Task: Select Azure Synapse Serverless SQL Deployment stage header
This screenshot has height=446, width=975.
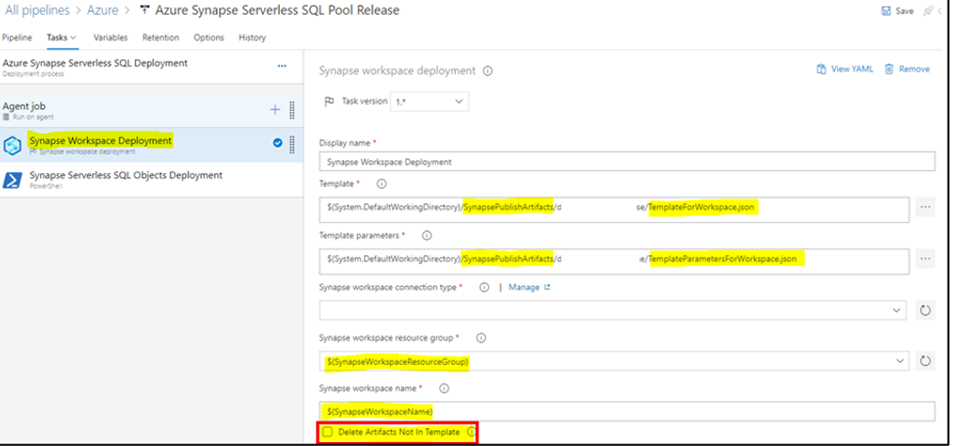Action: pos(152,67)
